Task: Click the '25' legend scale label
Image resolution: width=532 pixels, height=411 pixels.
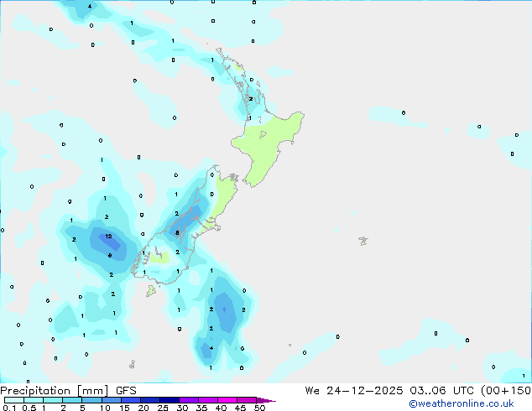Action: tap(163, 408)
